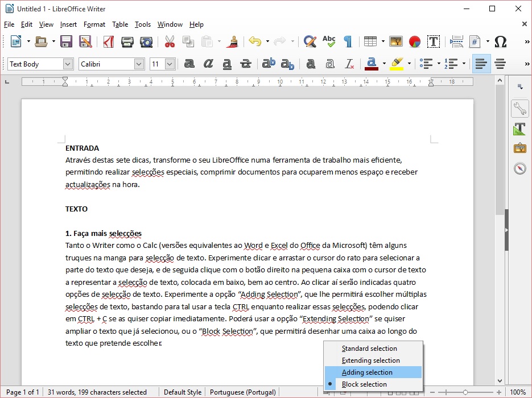Image resolution: width=532 pixels, height=398 pixels.
Task: Toggle formatting marks (pilcrow)
Action: point(348,42)
